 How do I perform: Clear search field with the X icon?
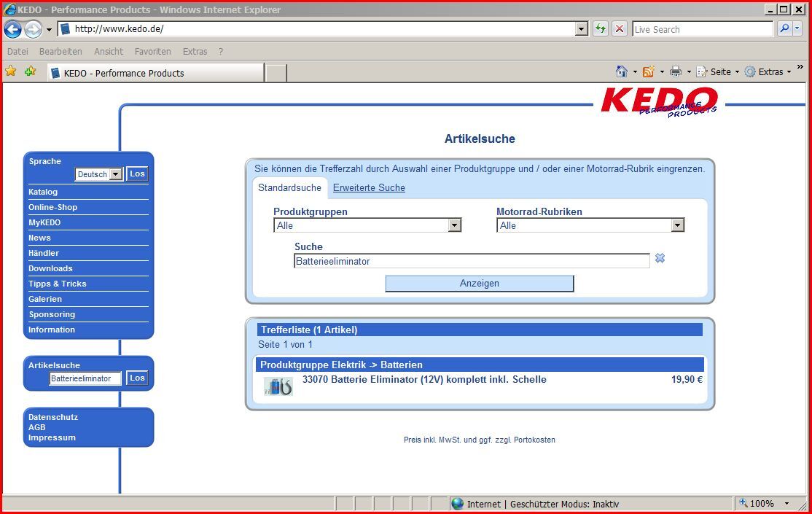[x=660, y=258]
